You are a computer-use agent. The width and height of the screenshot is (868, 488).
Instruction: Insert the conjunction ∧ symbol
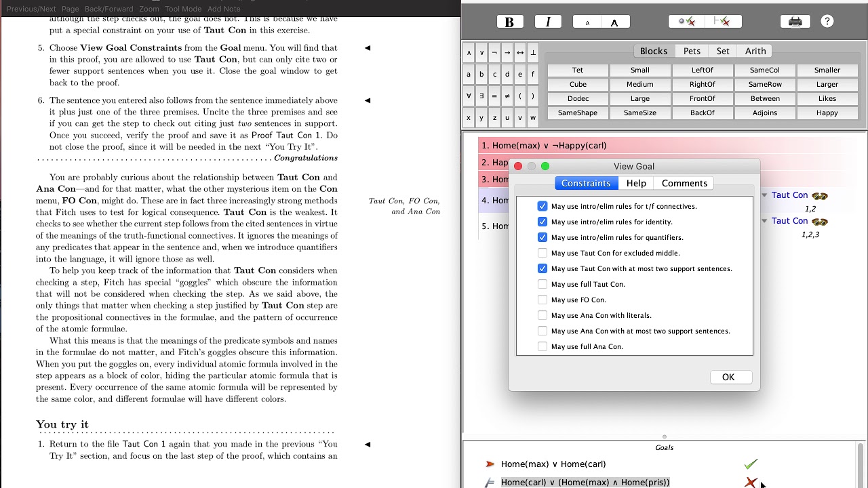[x=469, y=52]
